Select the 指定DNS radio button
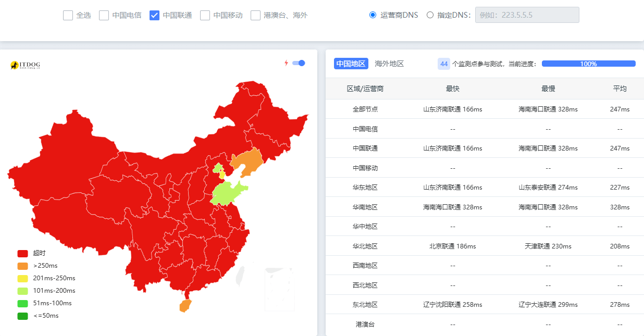 (430, 15)
